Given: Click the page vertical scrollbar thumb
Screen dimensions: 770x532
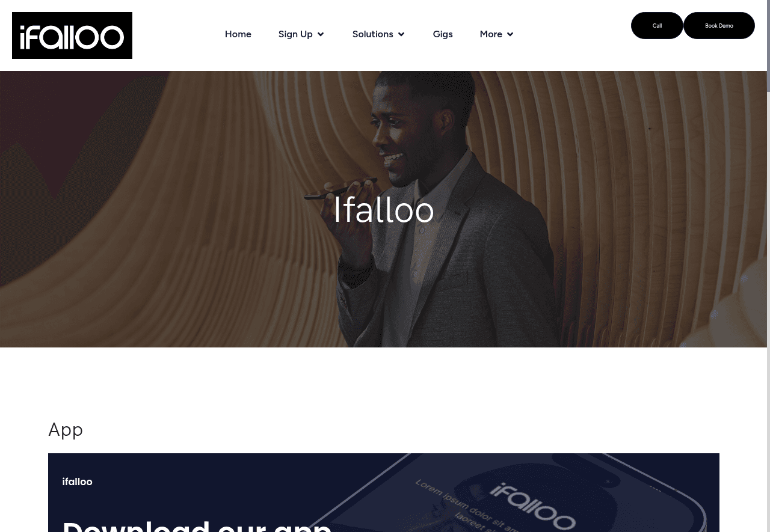Looking at the screenshot, I should point(769,46).
